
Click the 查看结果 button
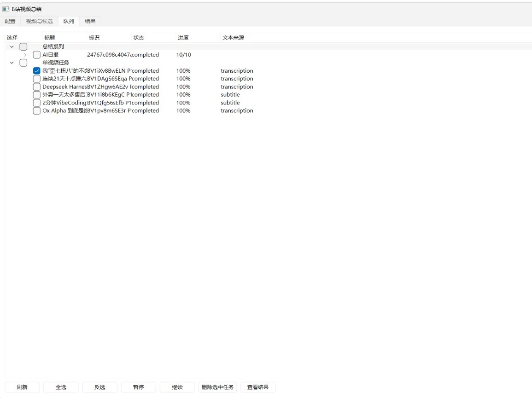258,387
